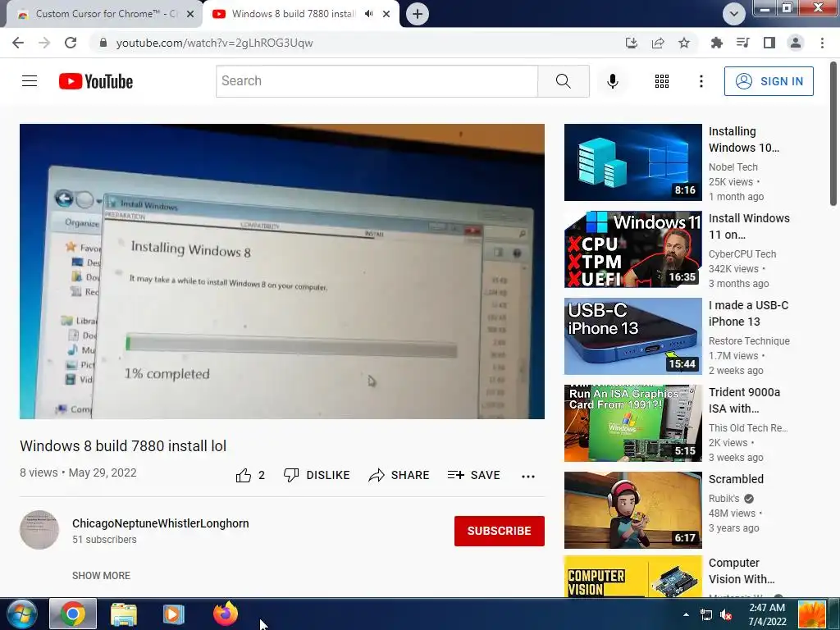The height and width of the screenshot is (630, 840).
Task: Click the 'Installing Windows 10…' video title
Action: (743, 139)
